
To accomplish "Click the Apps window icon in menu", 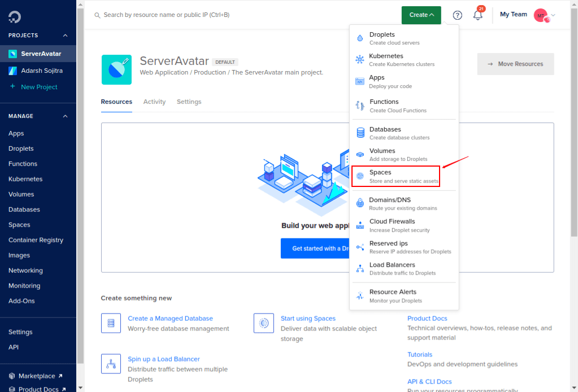I will (360, 81).
